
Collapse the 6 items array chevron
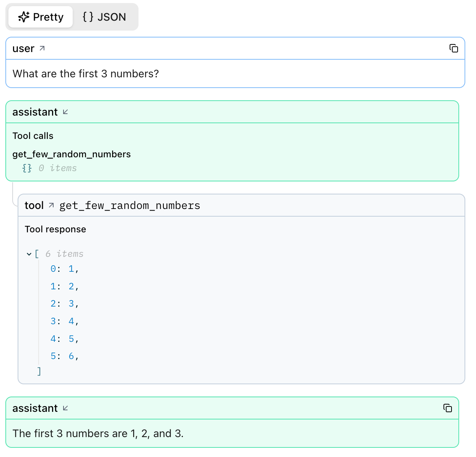coord(29,254)
